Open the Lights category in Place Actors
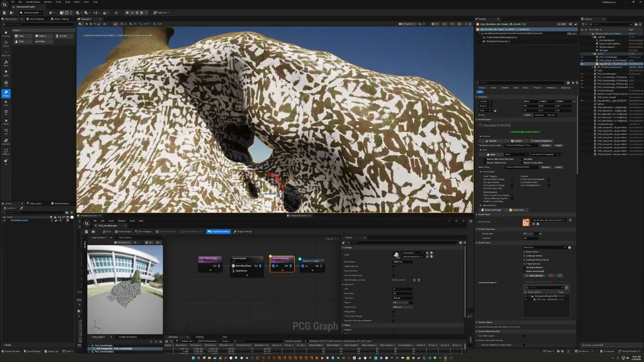The height and width of the screenshot is (362, 644). [6, 73]
